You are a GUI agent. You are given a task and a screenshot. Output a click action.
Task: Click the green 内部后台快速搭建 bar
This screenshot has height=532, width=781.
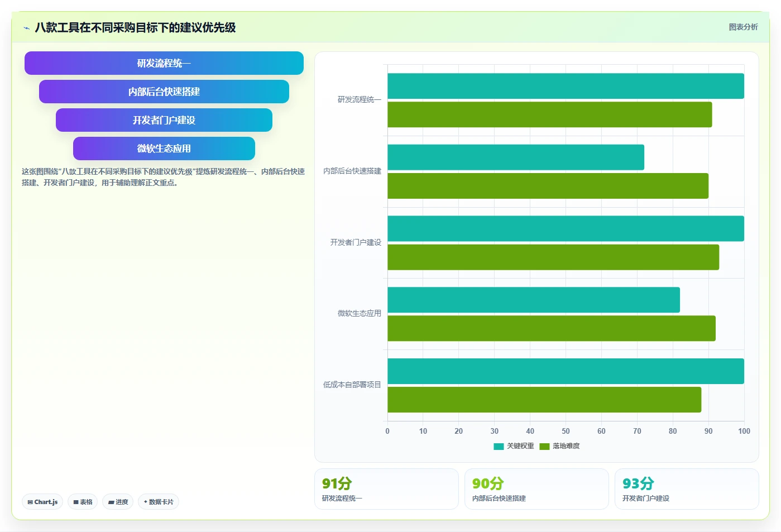(548, 186)
